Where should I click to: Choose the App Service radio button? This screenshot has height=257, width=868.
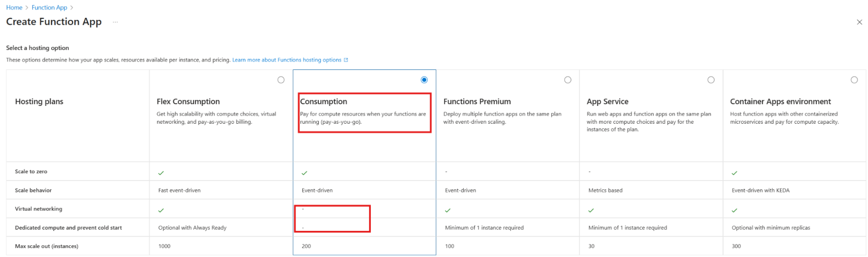click(x=711, y=80)
